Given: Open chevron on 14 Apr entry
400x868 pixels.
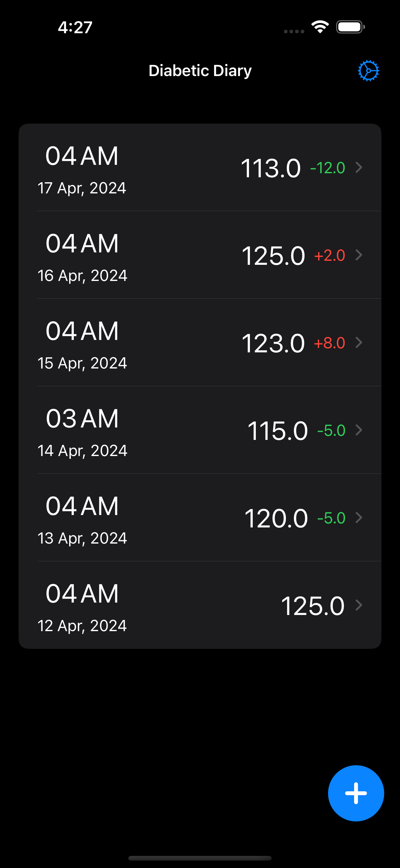Looking at the screenshot, I should 359,430.
